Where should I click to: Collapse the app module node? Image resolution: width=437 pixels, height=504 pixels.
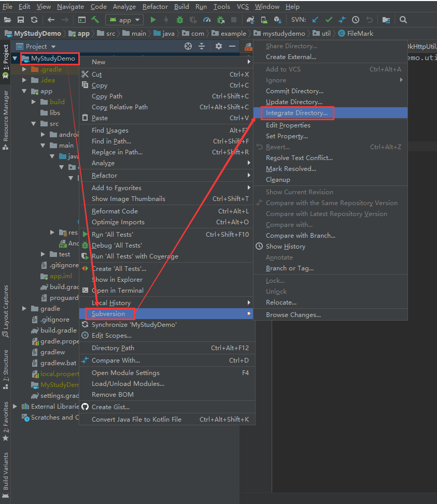[24, 91]
